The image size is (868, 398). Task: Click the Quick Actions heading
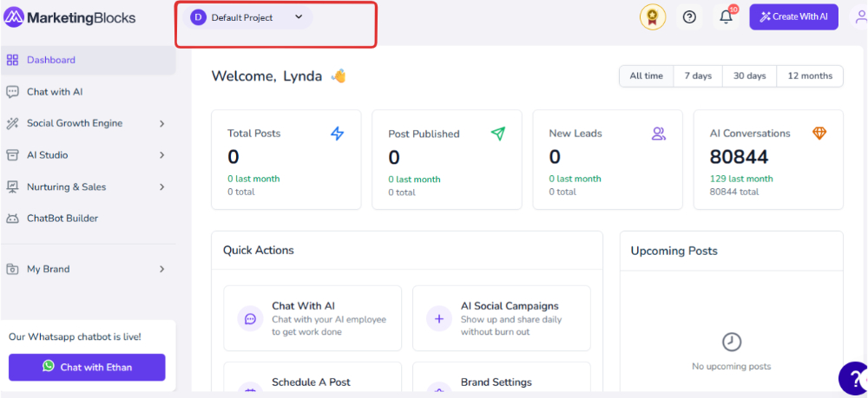pyautogui.click(x=259, y=251)
